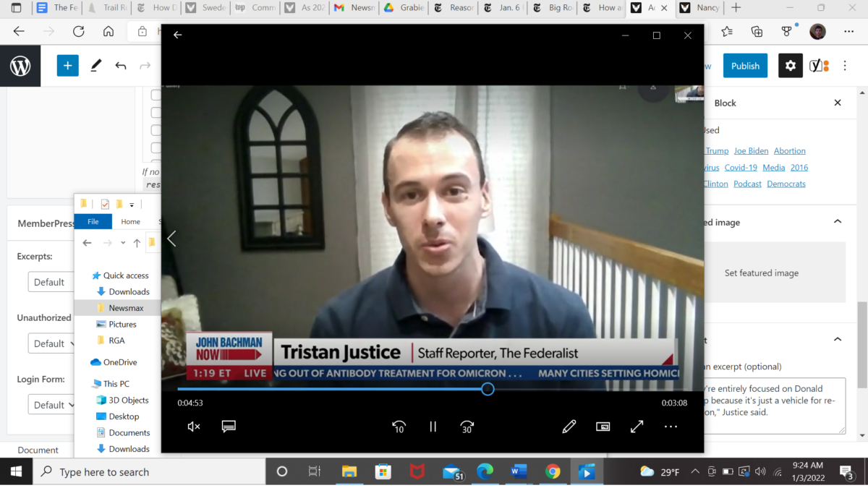Click the excerpt text field
This screenshot has height=488, width=868.
point(774,405)
